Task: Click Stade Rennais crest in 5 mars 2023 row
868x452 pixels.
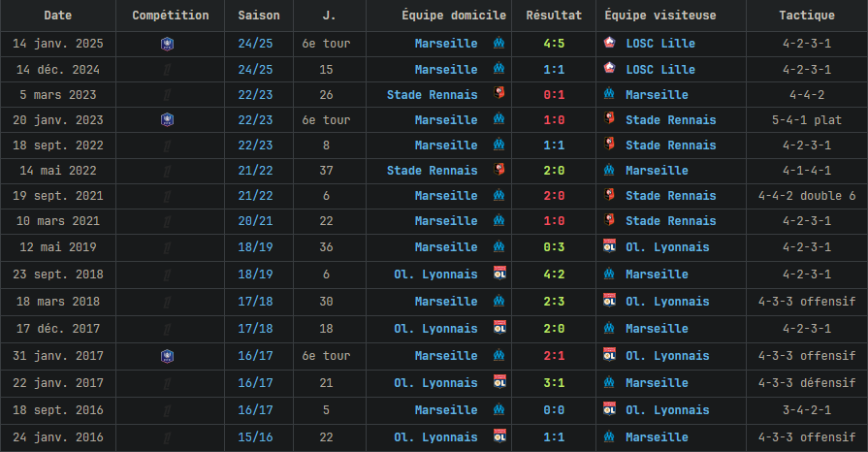Action: click(x=498, y=92)
